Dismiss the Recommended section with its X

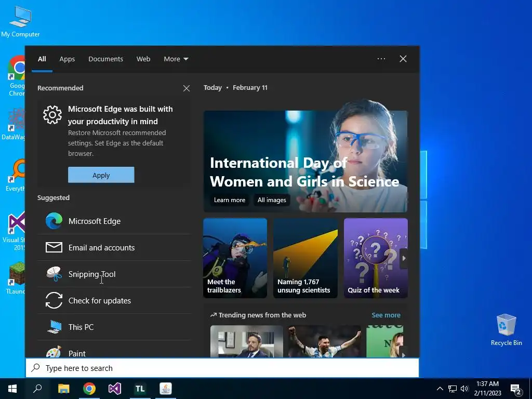187,88
